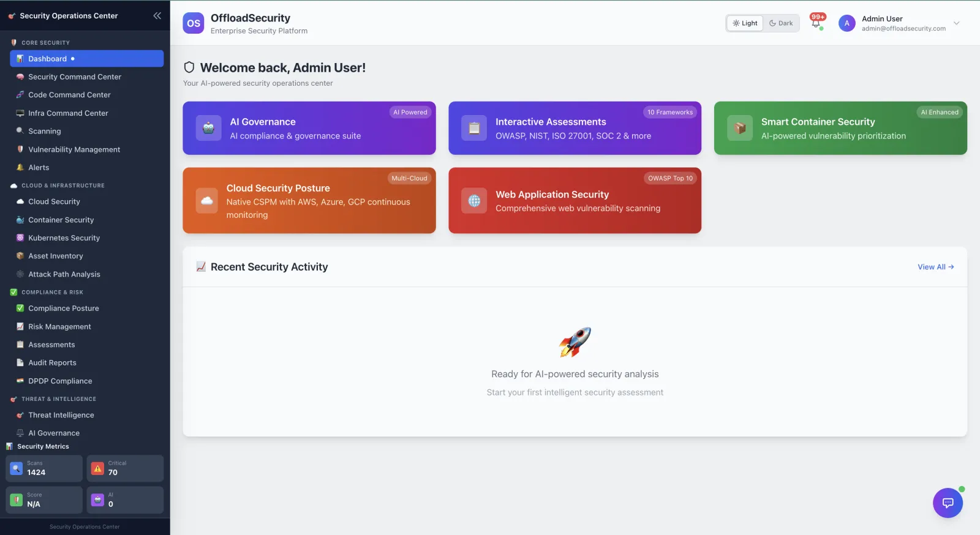Open Web Application Security card

(575, 201)
